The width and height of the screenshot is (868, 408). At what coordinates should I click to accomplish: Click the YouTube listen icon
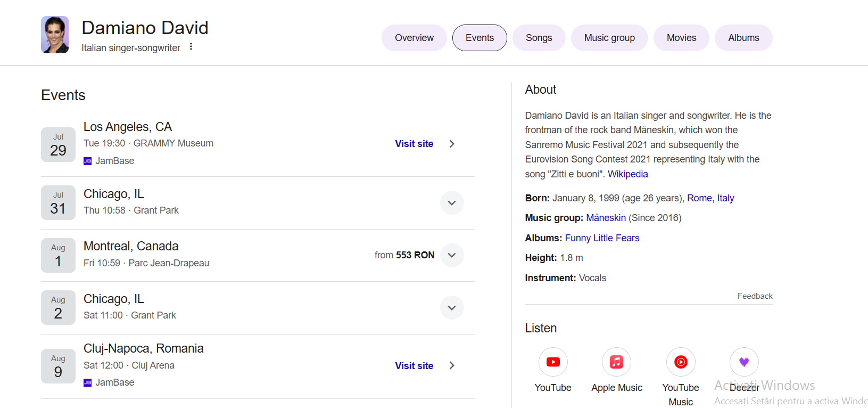pos(553,362)
